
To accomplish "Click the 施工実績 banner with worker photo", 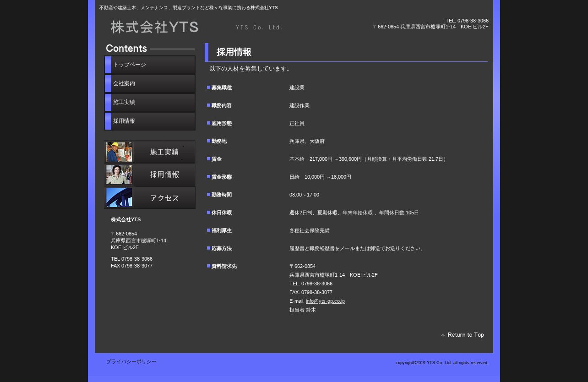I will [150, 152].
